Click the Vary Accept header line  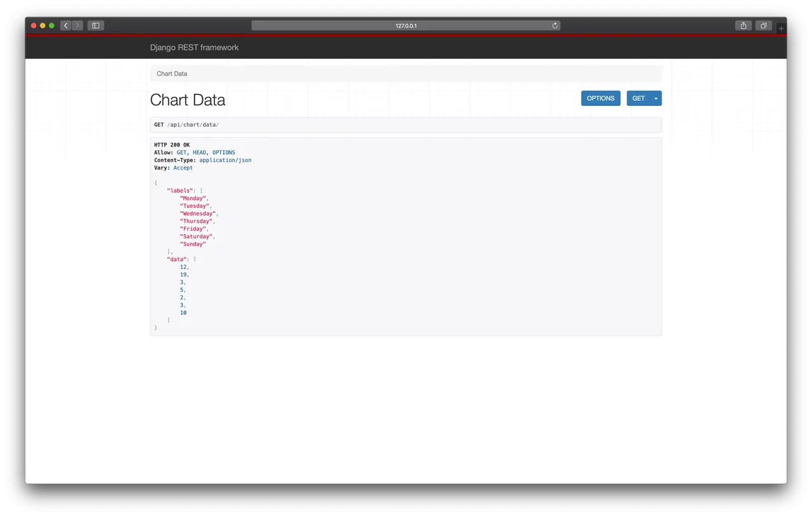click(173, 168)
